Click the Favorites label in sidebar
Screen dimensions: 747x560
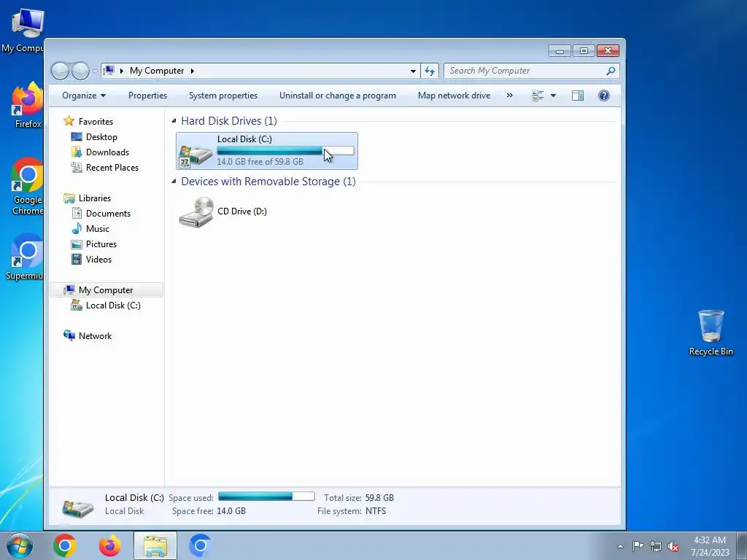tap(96, 122)
